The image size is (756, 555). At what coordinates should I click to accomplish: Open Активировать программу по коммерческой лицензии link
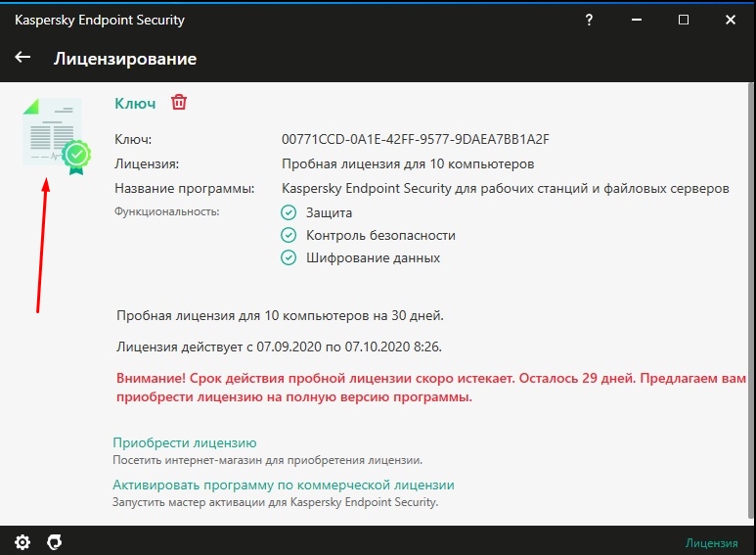point(284,485)
